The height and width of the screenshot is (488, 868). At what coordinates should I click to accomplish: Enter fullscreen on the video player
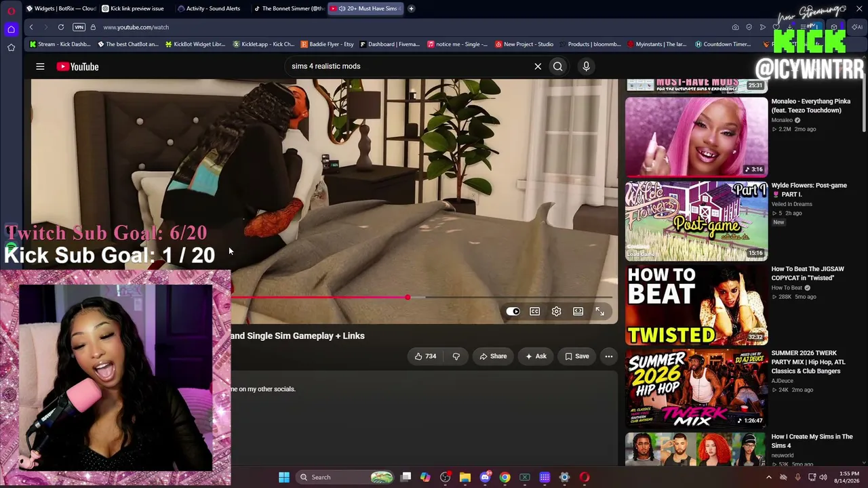point(599,312)
